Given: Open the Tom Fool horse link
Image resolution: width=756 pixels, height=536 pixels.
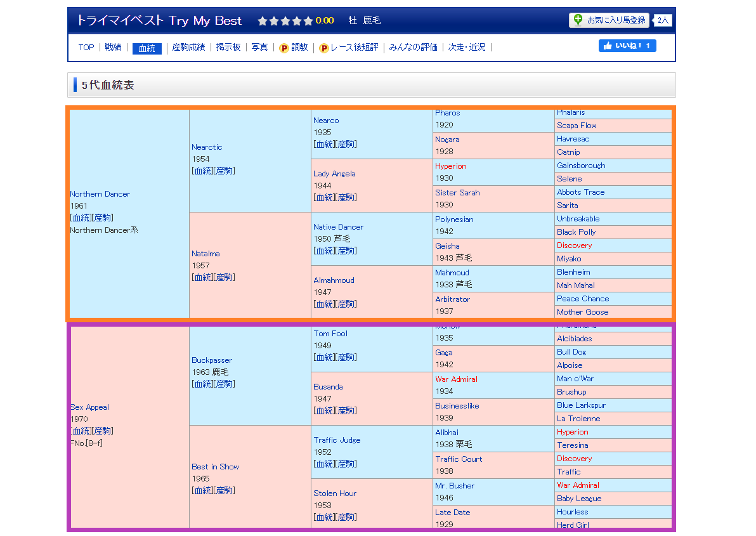Looking at the screenshot, I should [x=330, y=334].
